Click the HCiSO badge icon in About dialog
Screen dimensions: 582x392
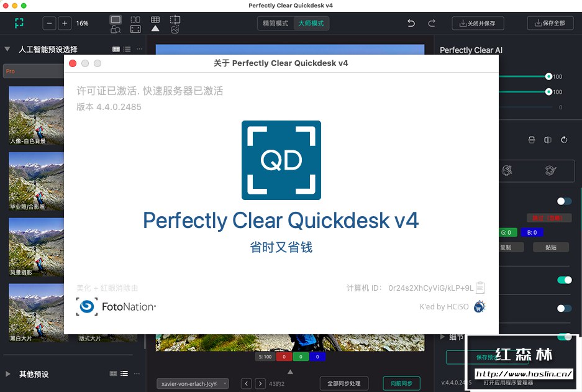point(479,307)
